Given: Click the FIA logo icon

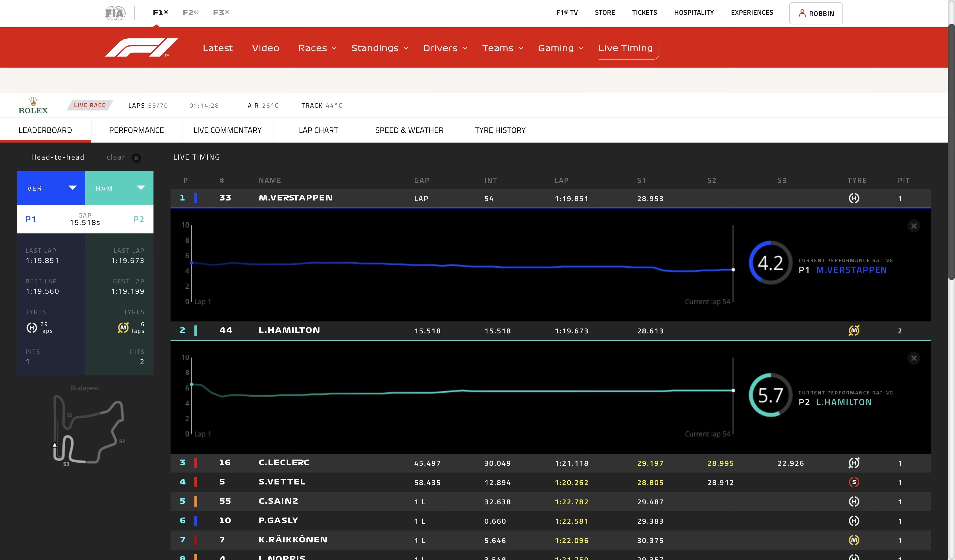Looking at the screenshot, I should (x=115, y=13).
